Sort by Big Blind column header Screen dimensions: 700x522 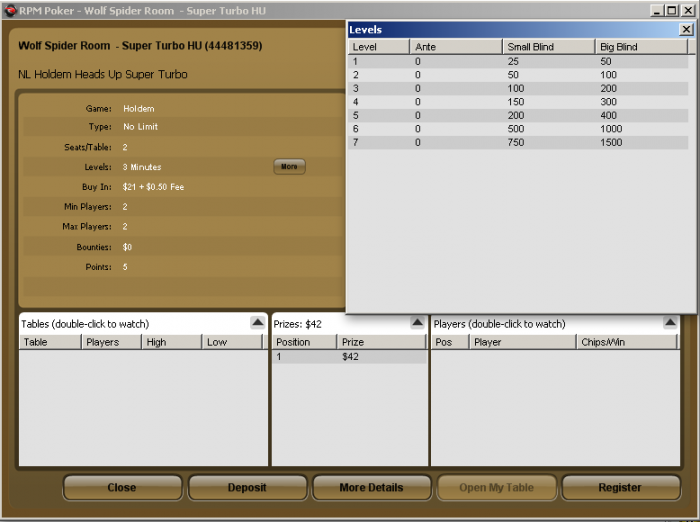pyautogui.click(x=641, y=46)
